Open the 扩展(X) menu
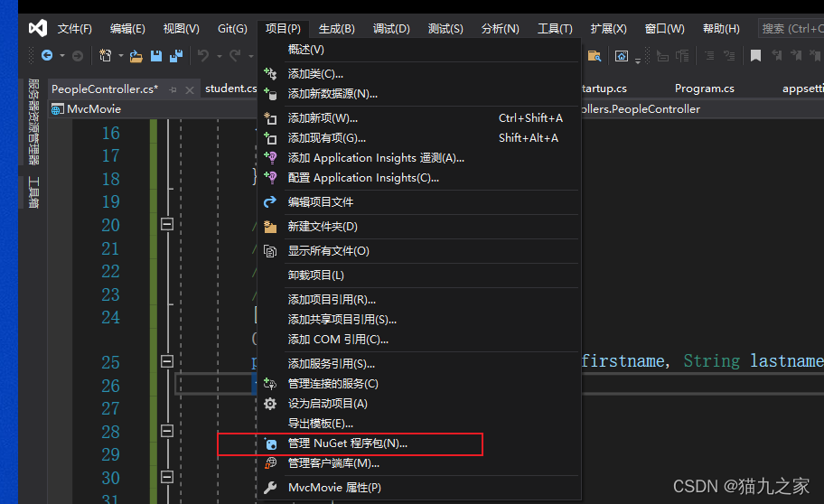Image resolution: width=824 pixels, height=504 pixels. pos(609,28)
